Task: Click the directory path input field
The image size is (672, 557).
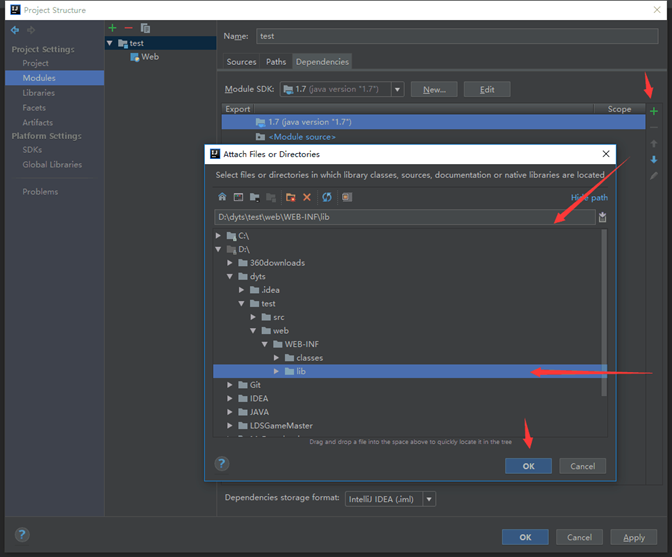Action: [405, 217]
